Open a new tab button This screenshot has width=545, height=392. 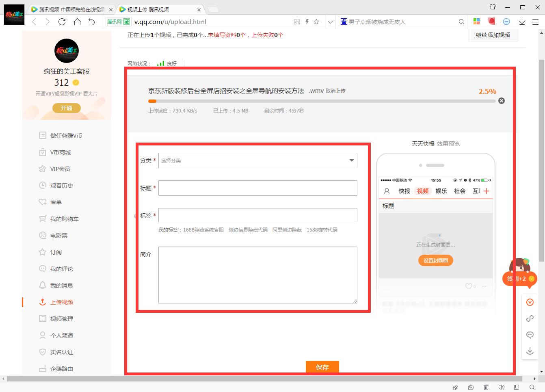(x=213, y=9)
